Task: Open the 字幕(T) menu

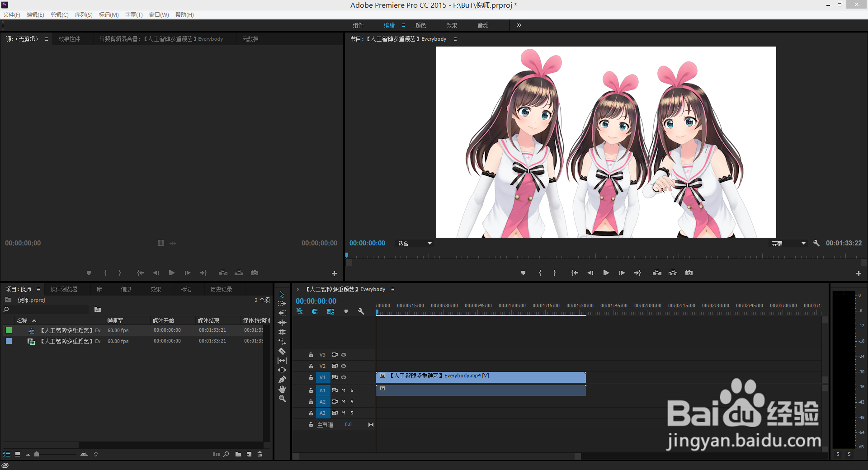Action: pyautogui.click(x=134, y=15)
